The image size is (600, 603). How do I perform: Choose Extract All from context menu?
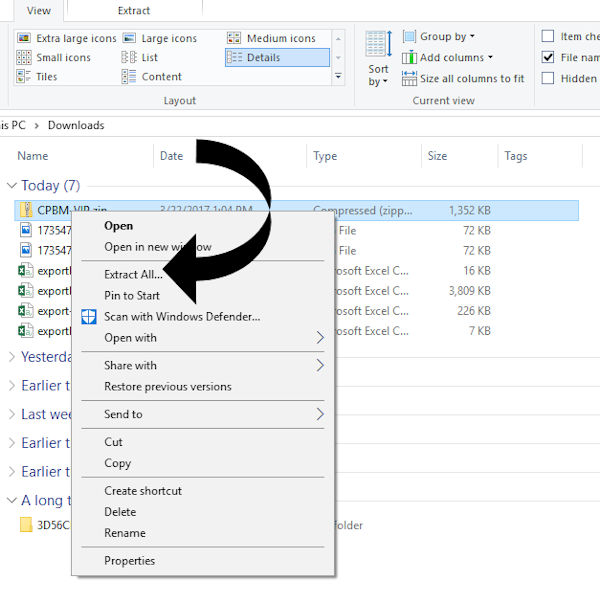[x=203, y=275]
